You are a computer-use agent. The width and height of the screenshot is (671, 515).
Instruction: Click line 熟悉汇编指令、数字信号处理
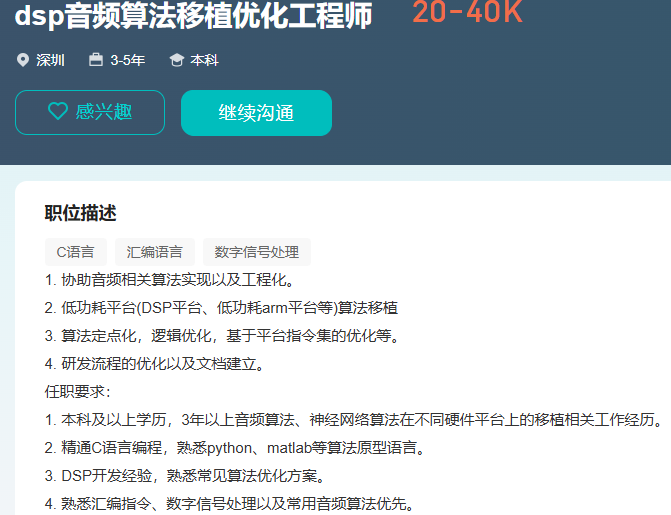click(230, 504)
